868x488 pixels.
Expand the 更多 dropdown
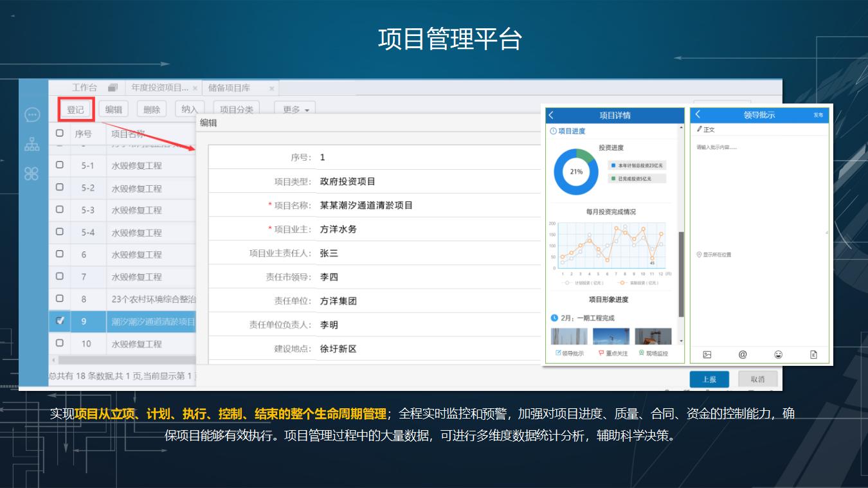(295, 109)
